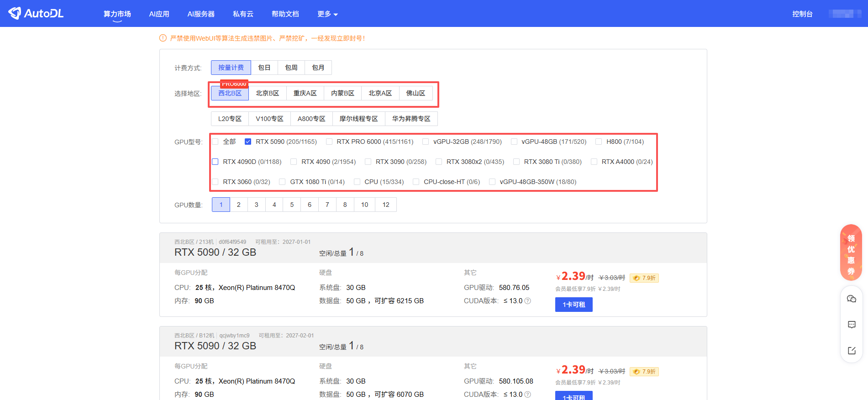The height and width of the screenshot is (400, 868).
Task: Click the CUDA version help icon in first card
Action: click(x=528, y=301)
